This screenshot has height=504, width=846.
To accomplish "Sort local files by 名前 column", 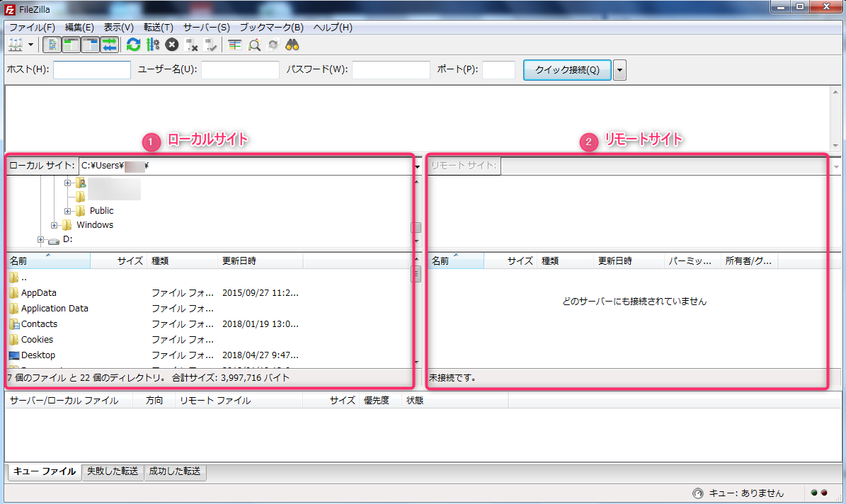I will [48, 260].
